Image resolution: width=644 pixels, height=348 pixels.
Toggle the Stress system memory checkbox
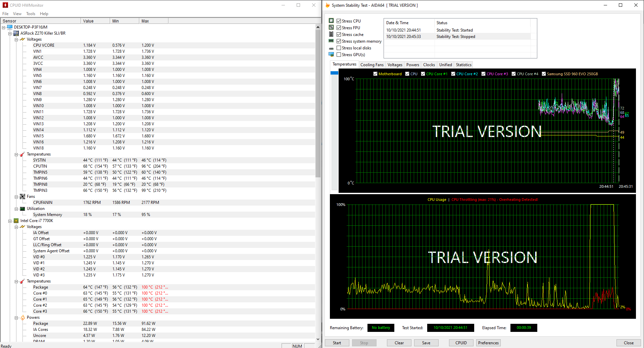(x=339, y=41)
